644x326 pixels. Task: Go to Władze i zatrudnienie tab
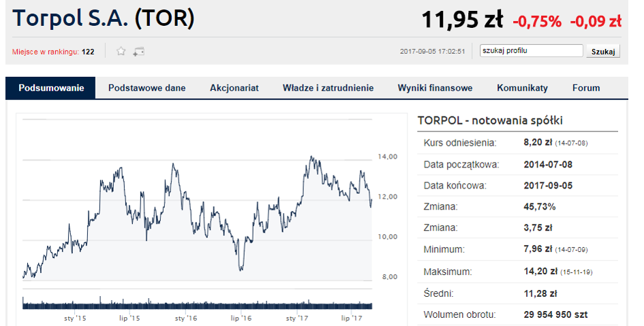[x=328, y=88]
